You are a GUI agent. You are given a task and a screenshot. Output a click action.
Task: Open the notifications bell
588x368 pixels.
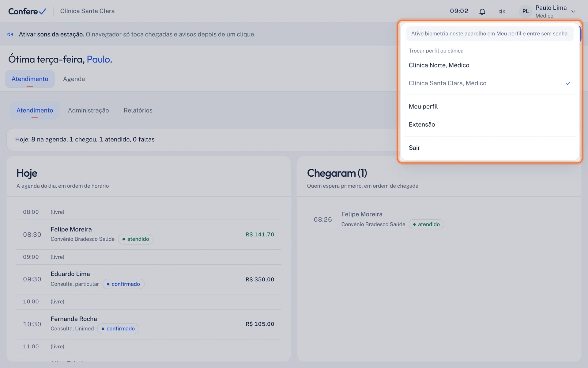(x=482, y=12)
